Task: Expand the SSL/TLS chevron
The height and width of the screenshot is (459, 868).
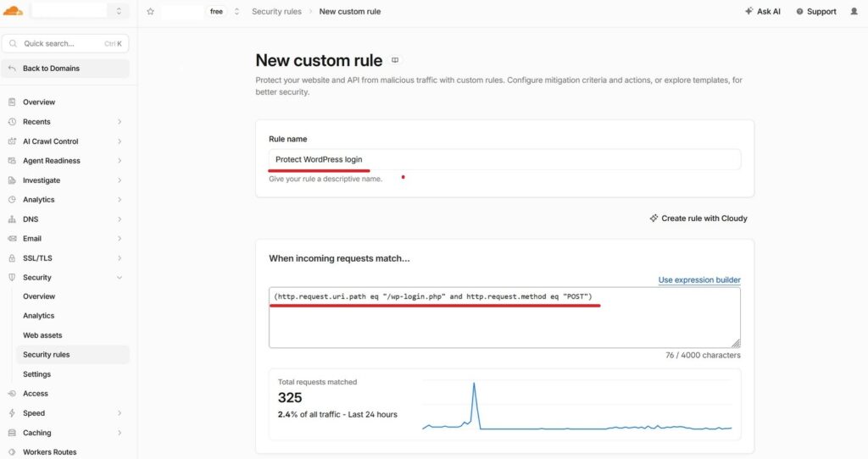Action: (x=120, y=258)
